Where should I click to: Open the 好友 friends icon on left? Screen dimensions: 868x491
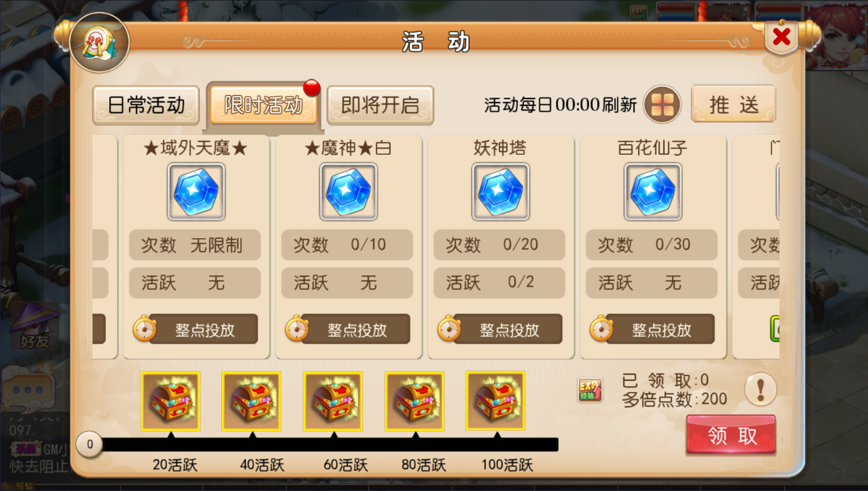pos(35,326)
